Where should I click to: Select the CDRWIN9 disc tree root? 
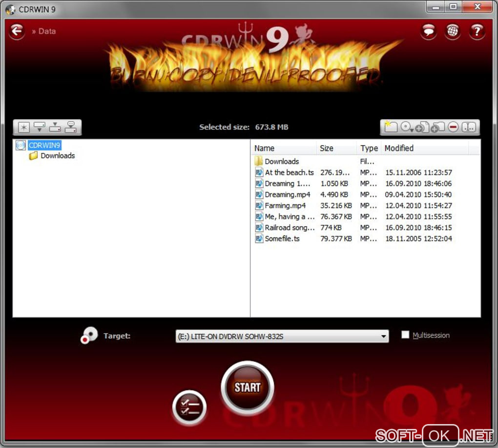coord(44,145)
